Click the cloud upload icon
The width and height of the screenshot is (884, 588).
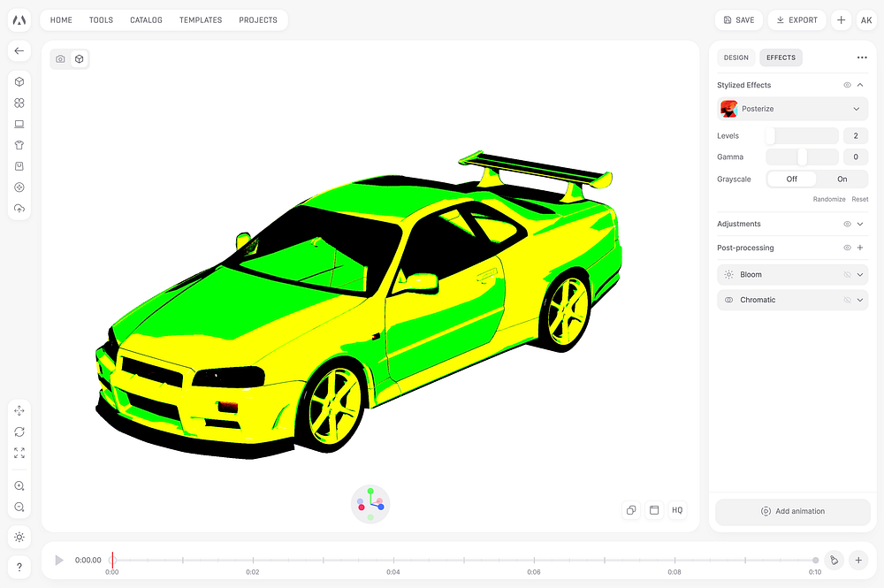pyautogui.click(x=19, y=209)
